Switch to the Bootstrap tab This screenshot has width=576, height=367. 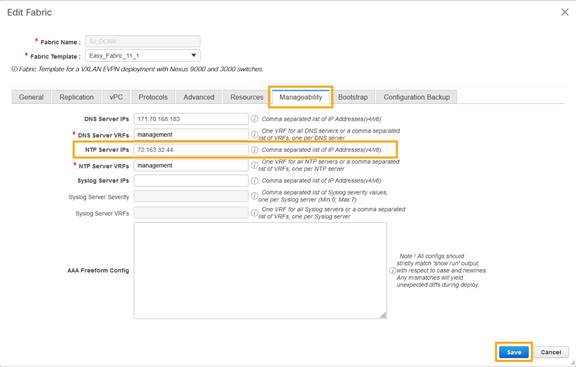pos(353,97)
